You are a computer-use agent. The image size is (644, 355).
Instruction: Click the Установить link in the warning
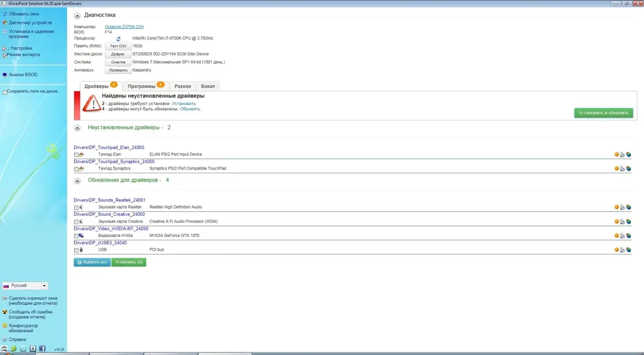(x=184, y=104)
